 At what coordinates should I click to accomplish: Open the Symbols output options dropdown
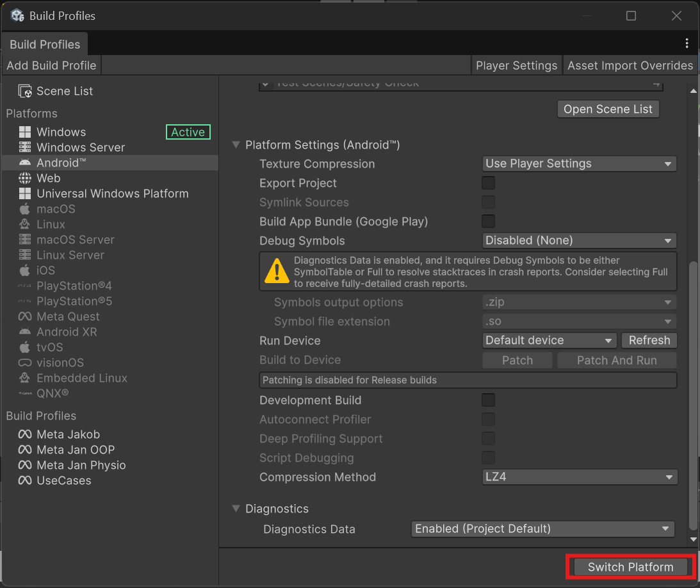[x=579, y=302]
